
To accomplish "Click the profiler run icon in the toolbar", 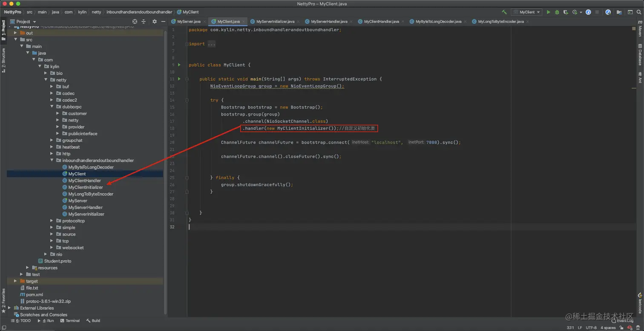I will point(575,12).
